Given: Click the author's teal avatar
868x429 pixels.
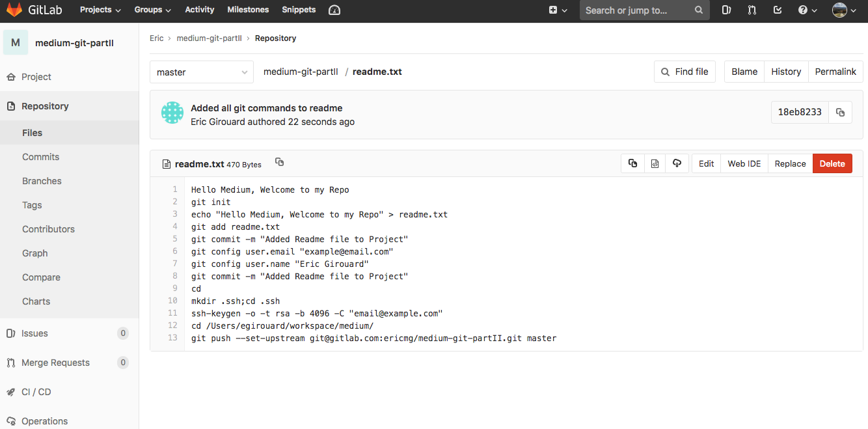Looking at the screenshot, I should click(x=172, y=113).
